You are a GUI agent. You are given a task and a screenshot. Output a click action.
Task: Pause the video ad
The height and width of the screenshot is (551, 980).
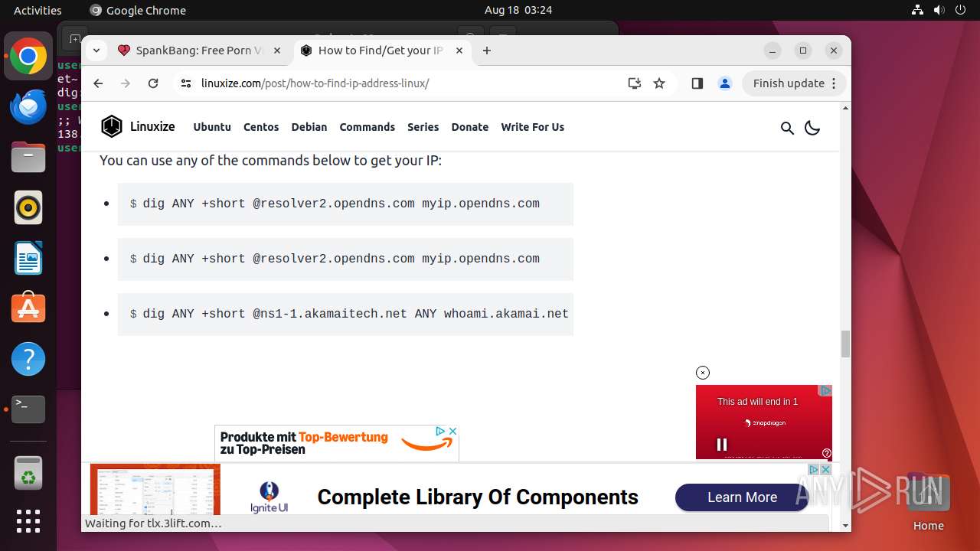tap(721, 445)
